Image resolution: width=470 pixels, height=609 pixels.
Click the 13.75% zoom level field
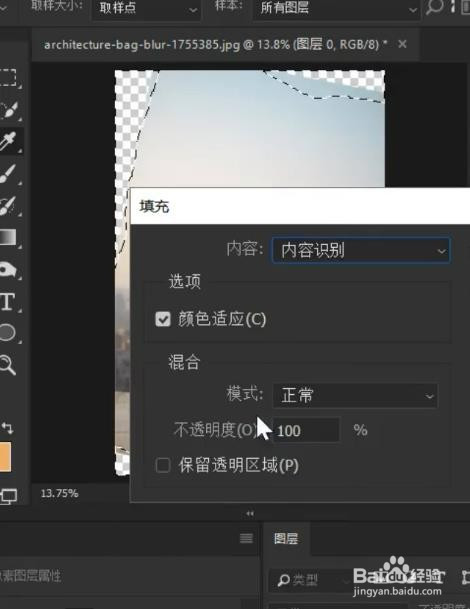click(x=60, y=493)
